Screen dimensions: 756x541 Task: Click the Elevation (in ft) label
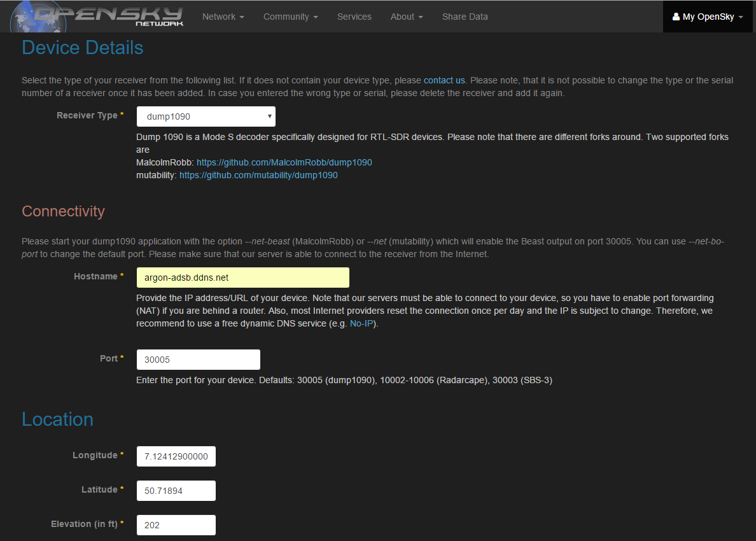pyautogui.click(x=87, y=524)
